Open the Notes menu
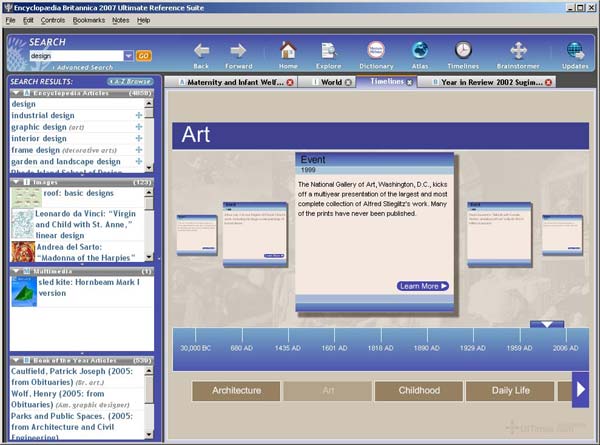 click(x=121, y=20)
